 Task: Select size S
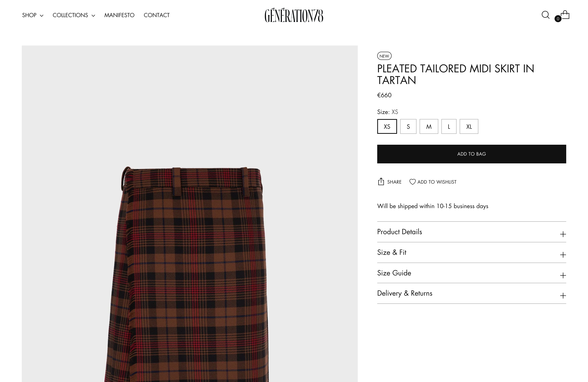tap(408, 126)
